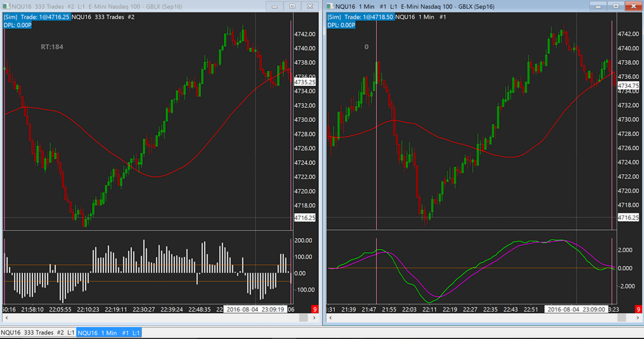Image resolution: width=644 pixels, height=339 pixels.
Task: Click -2.000 on the oscillator value scale
Action: coord(627,286)
